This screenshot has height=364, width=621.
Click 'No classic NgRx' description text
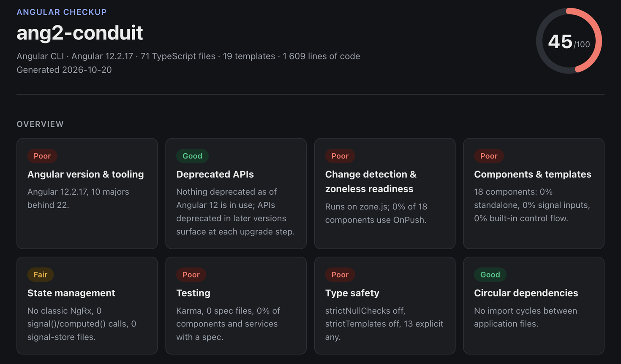tap(82, 324)
